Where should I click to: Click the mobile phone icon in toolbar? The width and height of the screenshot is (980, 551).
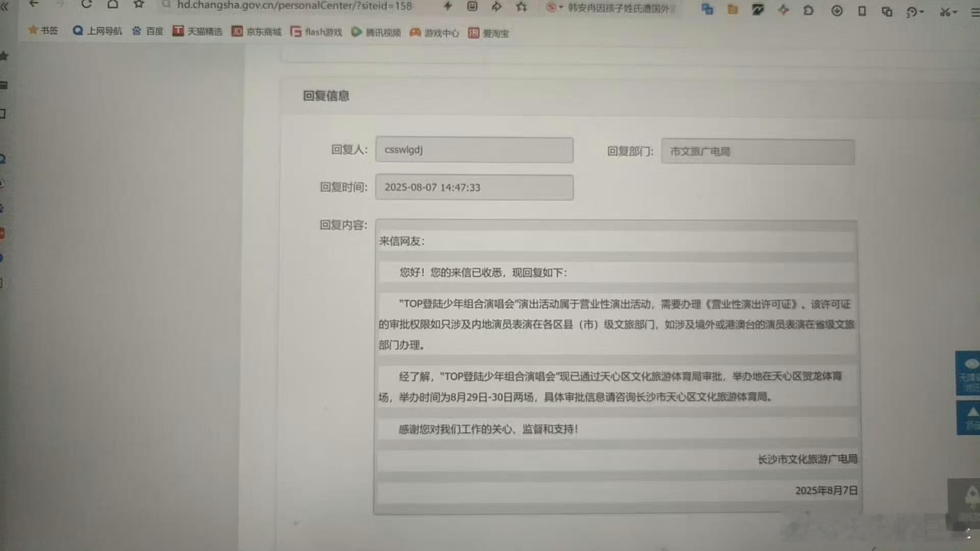862,11
